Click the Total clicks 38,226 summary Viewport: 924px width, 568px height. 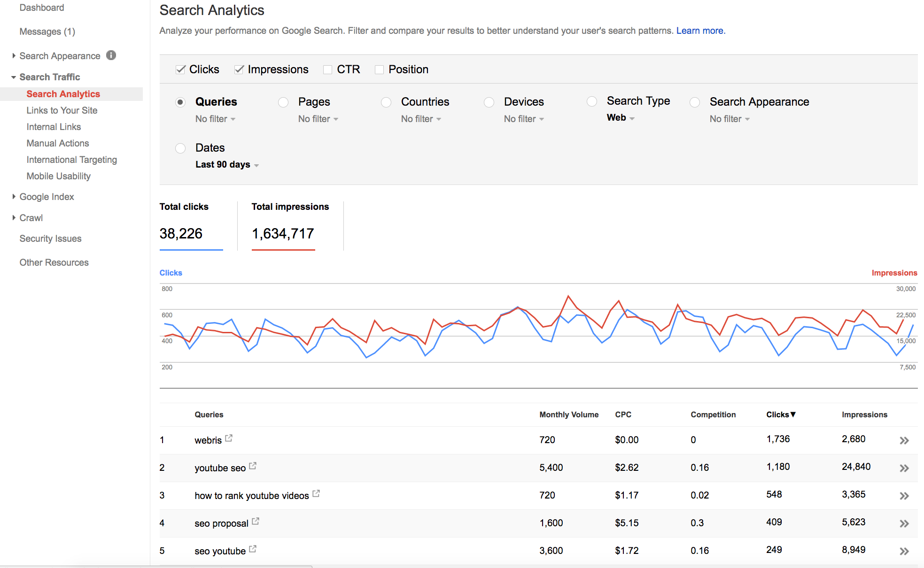pos(191,226)
